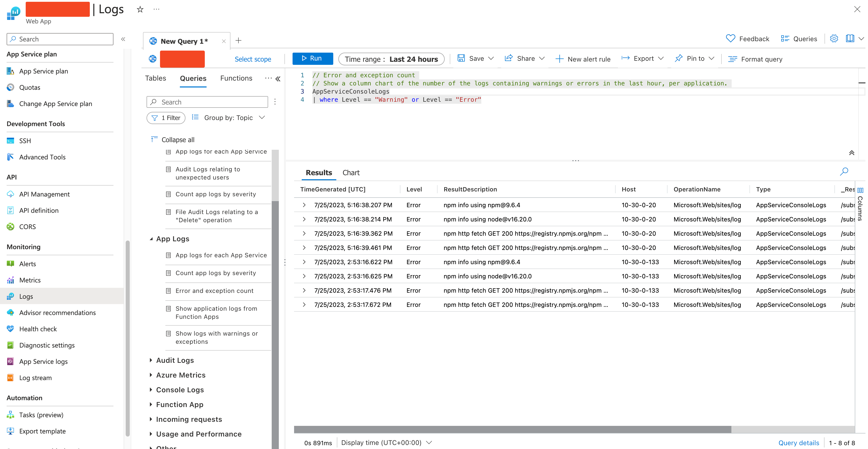Click the favorite star icon next to Logs

(x=140, y=9)
